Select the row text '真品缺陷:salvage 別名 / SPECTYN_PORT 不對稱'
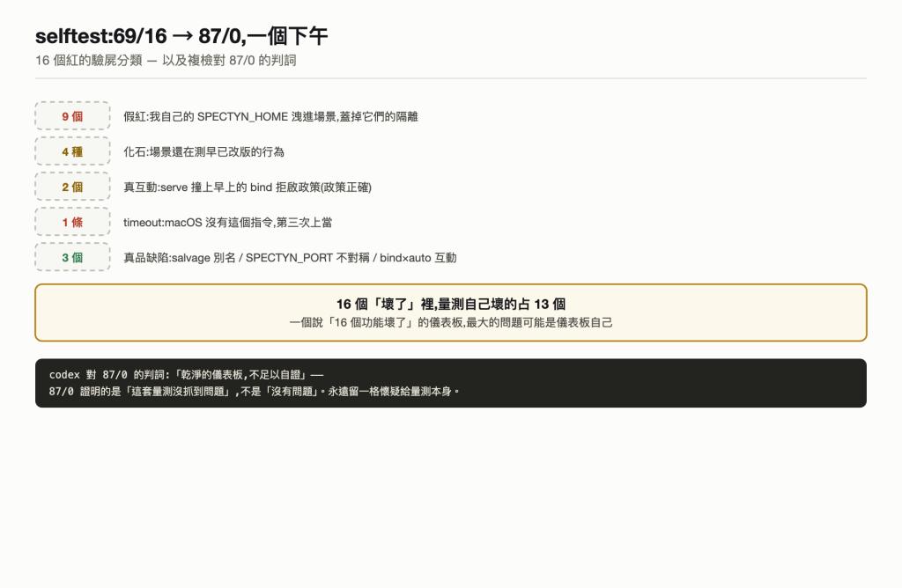 [x=247, y=258]
